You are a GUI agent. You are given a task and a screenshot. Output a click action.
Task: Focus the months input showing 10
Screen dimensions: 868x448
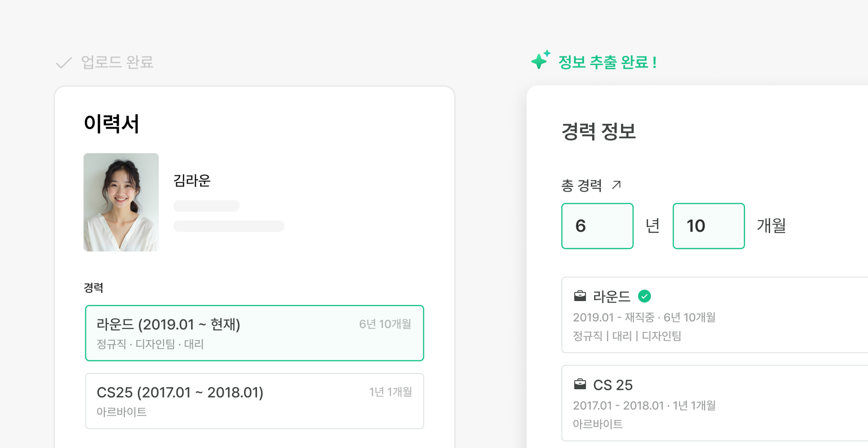tap(708, 226)
